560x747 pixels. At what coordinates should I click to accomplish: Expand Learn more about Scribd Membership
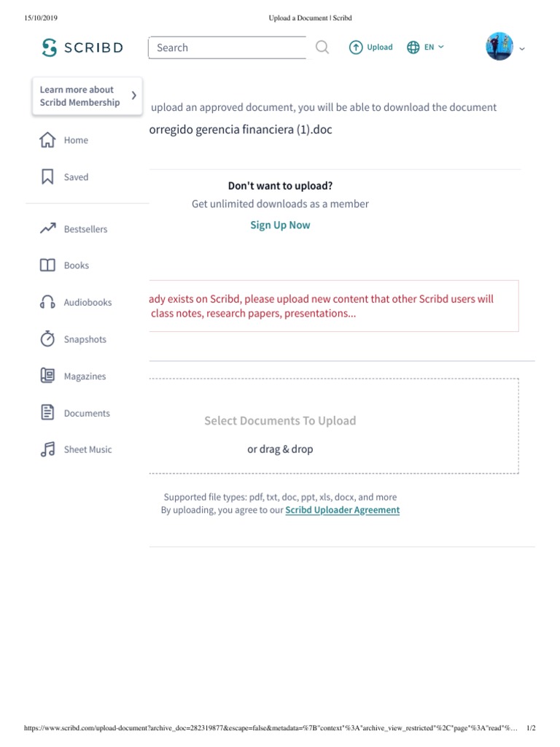tap(133, 96)
